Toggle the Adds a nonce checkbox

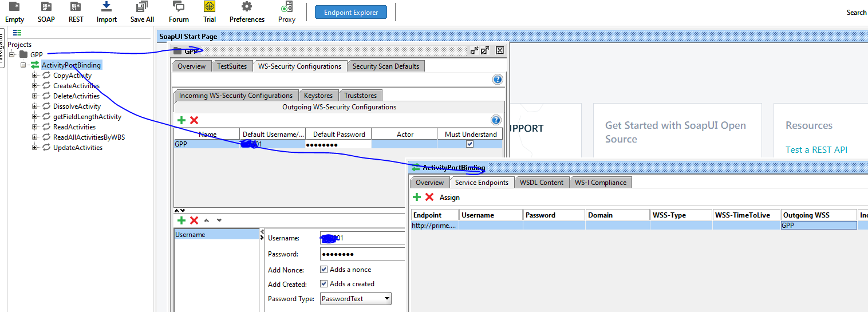point(324,269)
